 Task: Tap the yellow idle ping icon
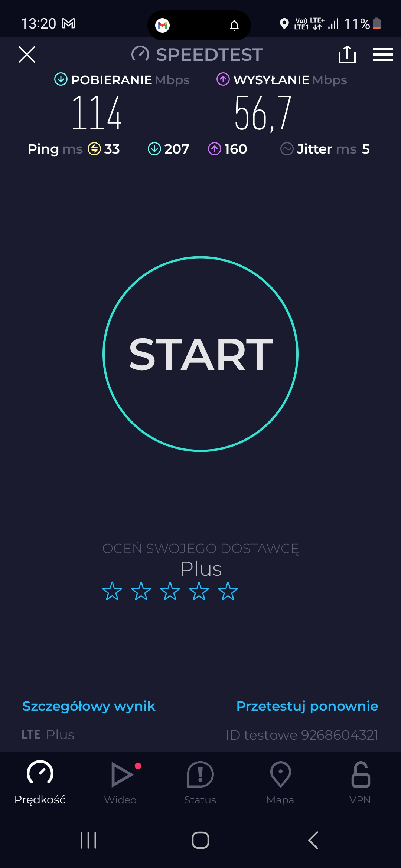point(94,149)
